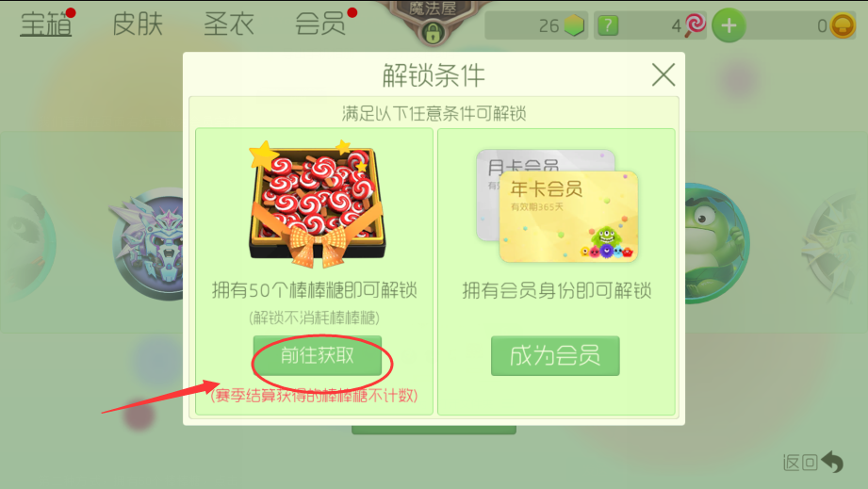Click the gold mushroom coin icon
This screenshot has height=489, width=868.
[x=842, y=25]
